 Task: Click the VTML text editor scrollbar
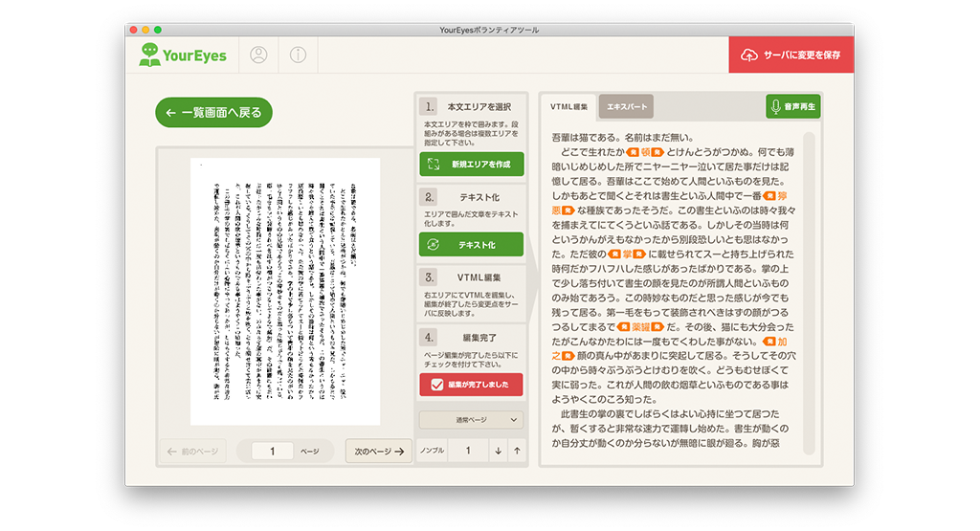click(x=809, y=287)
